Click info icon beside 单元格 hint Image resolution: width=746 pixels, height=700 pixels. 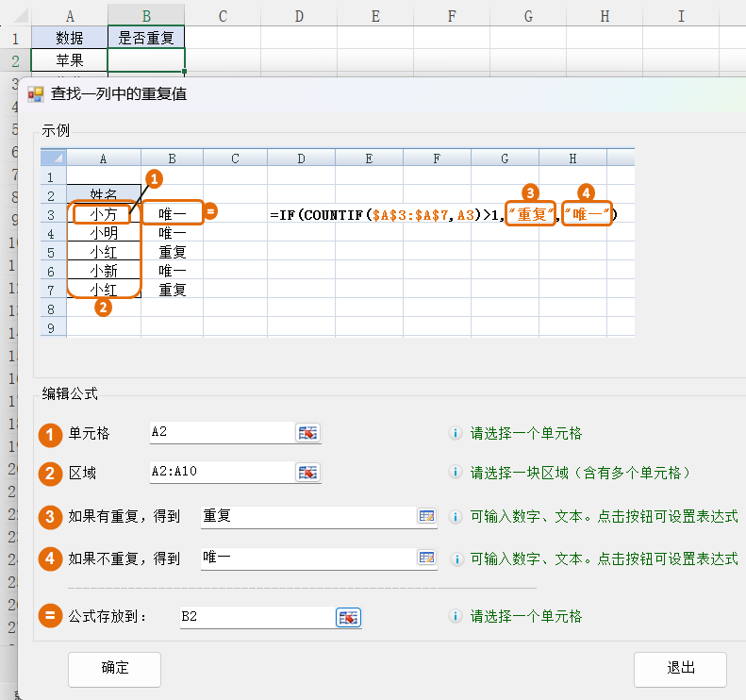pos(456,434)
